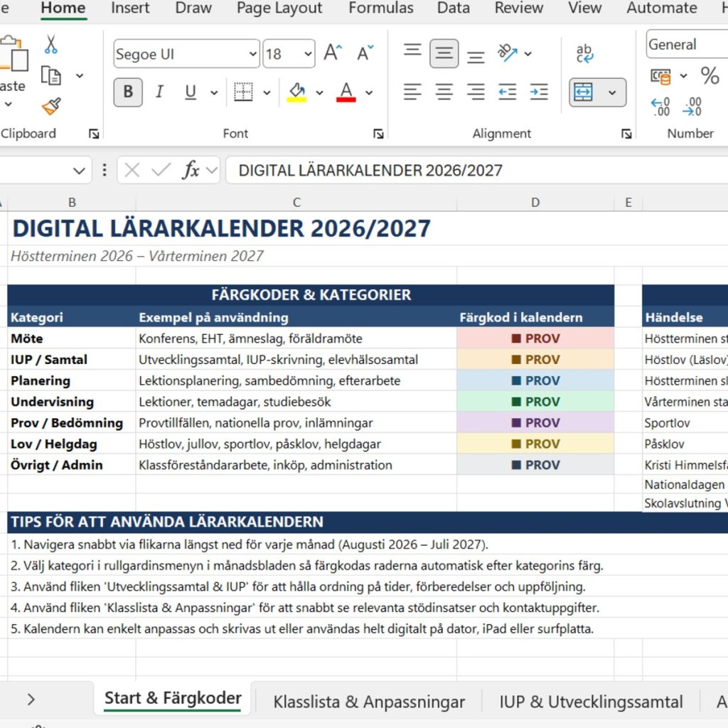The image size is (728, 728).
Task: Select IUP & Utvecklingssamtal sheet tab
Action: (x=591, y=702)
